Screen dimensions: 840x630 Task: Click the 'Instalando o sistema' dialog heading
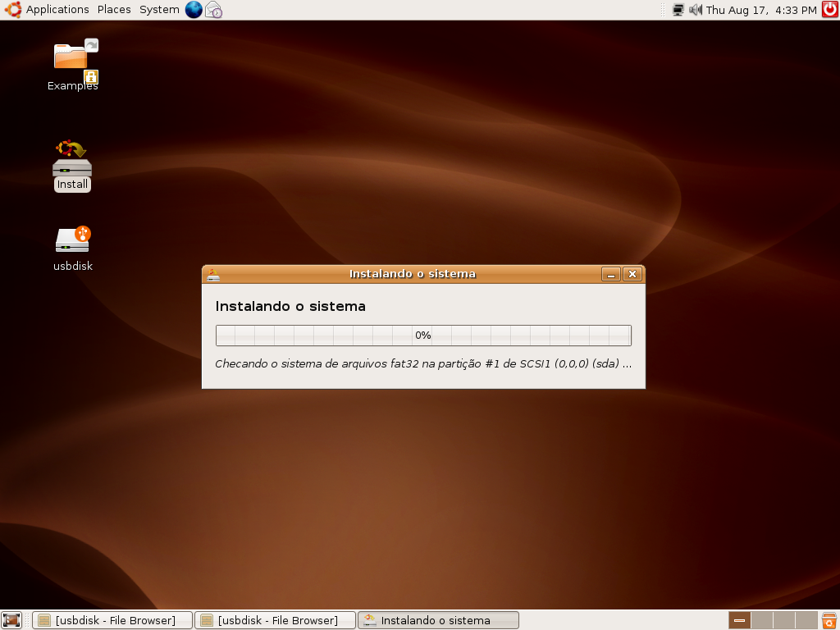290,307
